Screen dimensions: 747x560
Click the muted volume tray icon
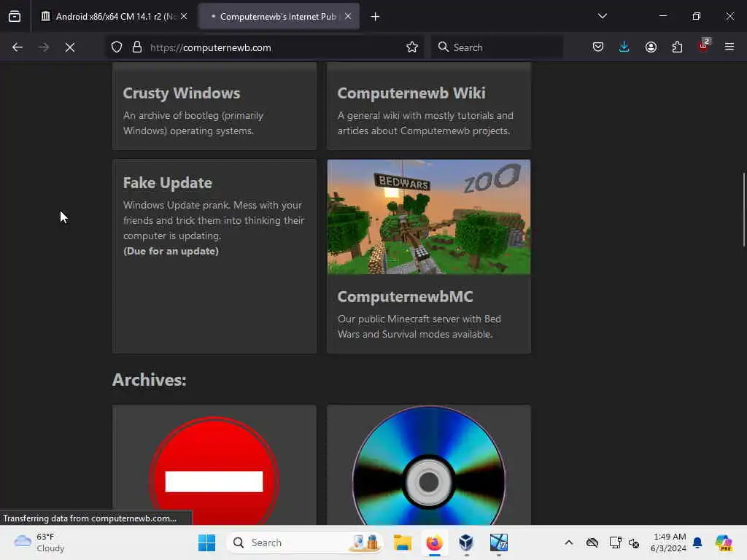click(634, 542)
